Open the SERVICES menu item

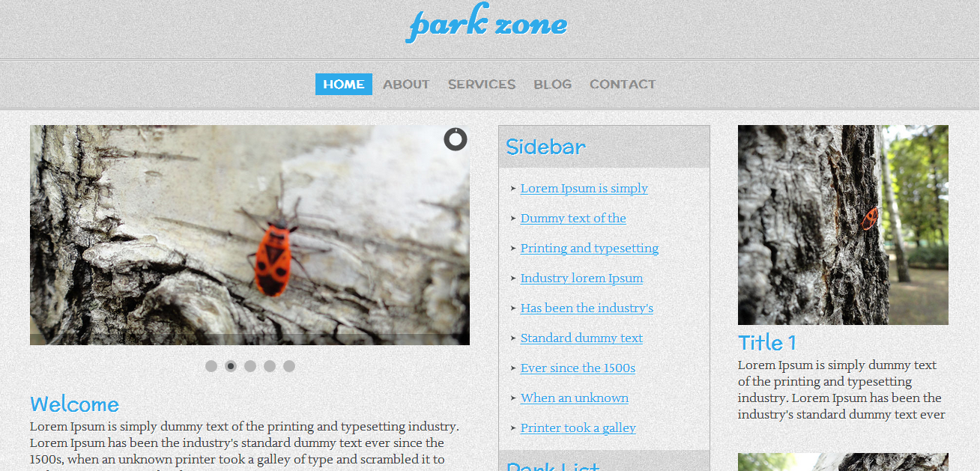482,84
